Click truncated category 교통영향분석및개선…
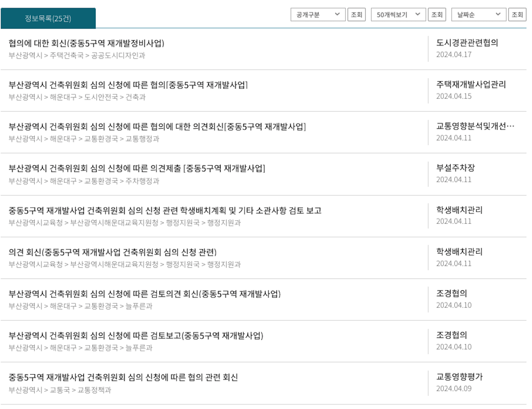Viewport: 532px width, 409px height. click(x=475, y=126)
